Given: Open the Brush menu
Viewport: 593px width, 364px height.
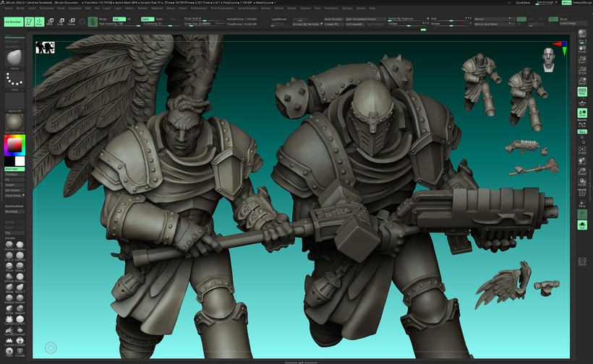Looking at the screenshot, I should tap(20, 8).
